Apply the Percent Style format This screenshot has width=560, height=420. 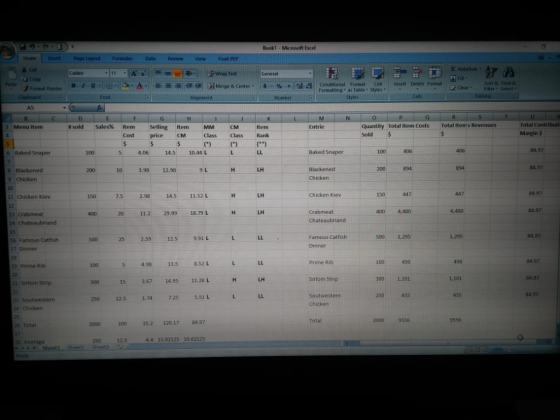pos(279,86)
